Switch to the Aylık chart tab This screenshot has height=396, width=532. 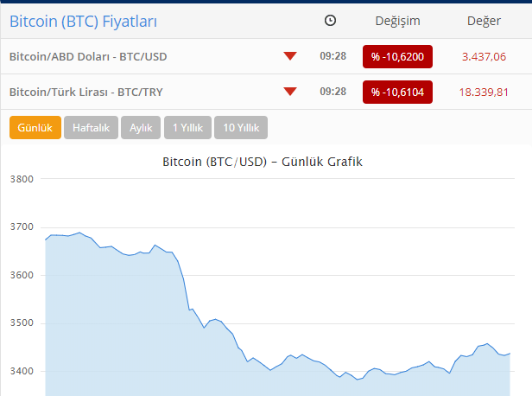pyautogui.click(x=141, y=128)
